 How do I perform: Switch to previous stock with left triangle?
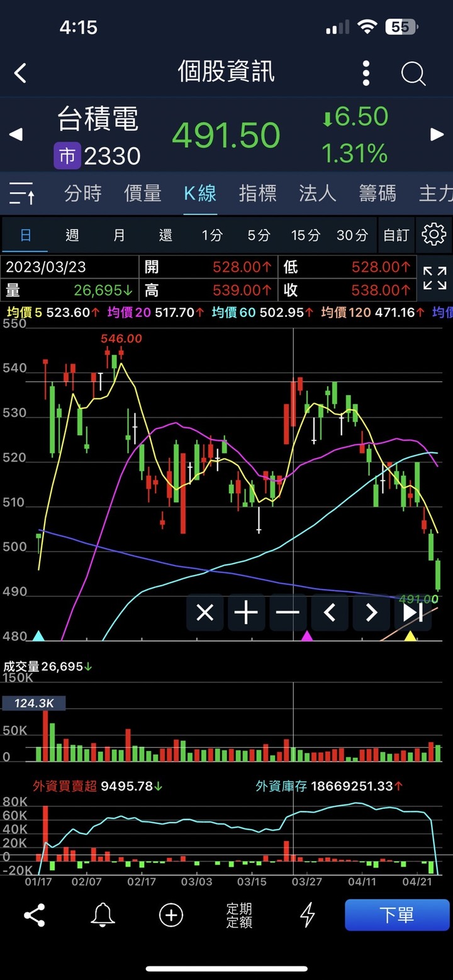point(16,134)
